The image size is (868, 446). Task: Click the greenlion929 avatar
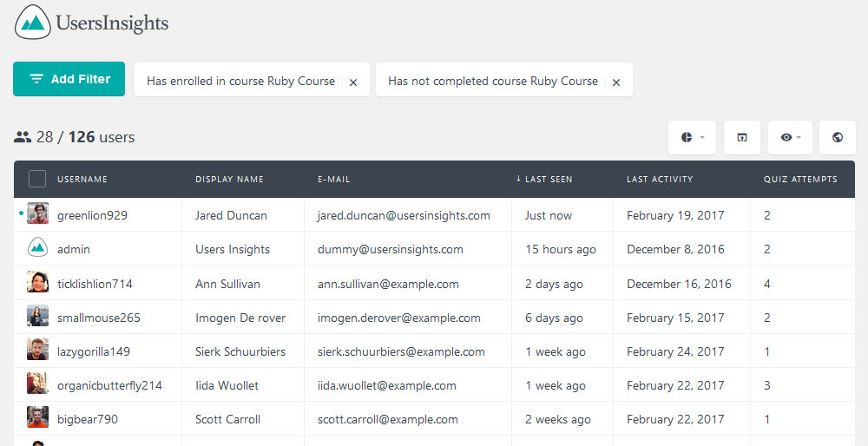(37, 213)
